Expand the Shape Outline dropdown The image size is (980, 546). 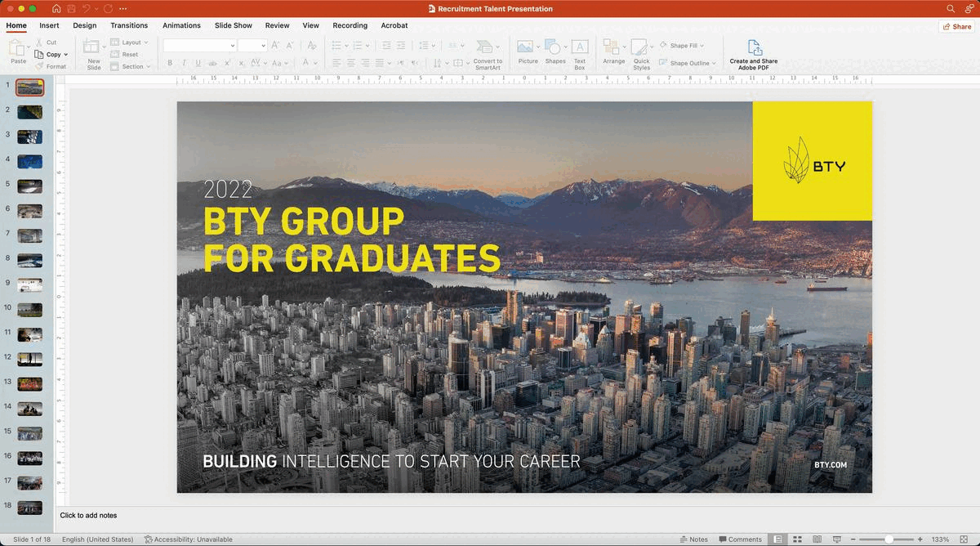pyautogui.click(x=713, y=63)
